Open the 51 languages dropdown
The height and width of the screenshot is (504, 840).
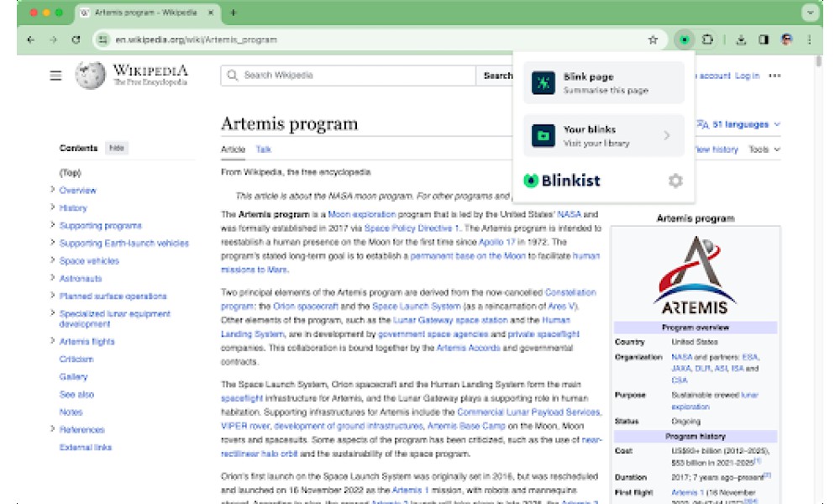(738, 124)
